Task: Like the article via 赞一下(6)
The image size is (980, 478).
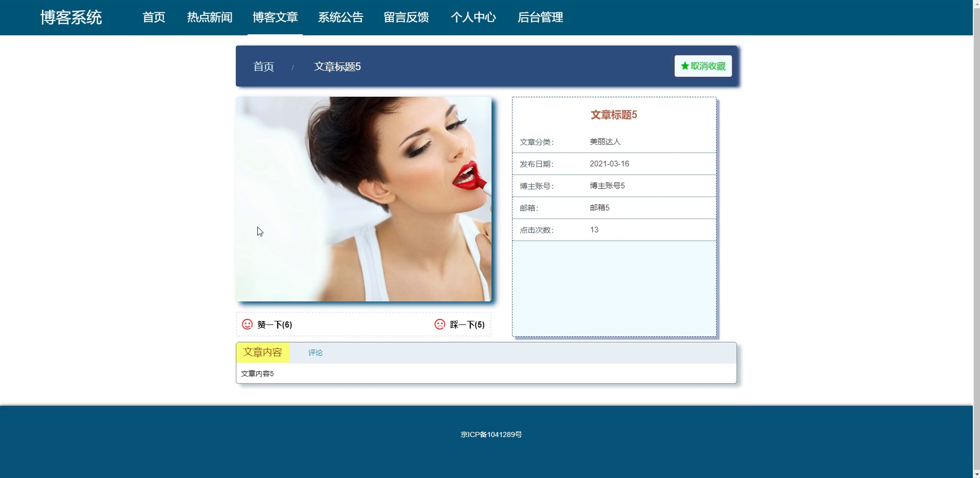Action: click(274, 324)
